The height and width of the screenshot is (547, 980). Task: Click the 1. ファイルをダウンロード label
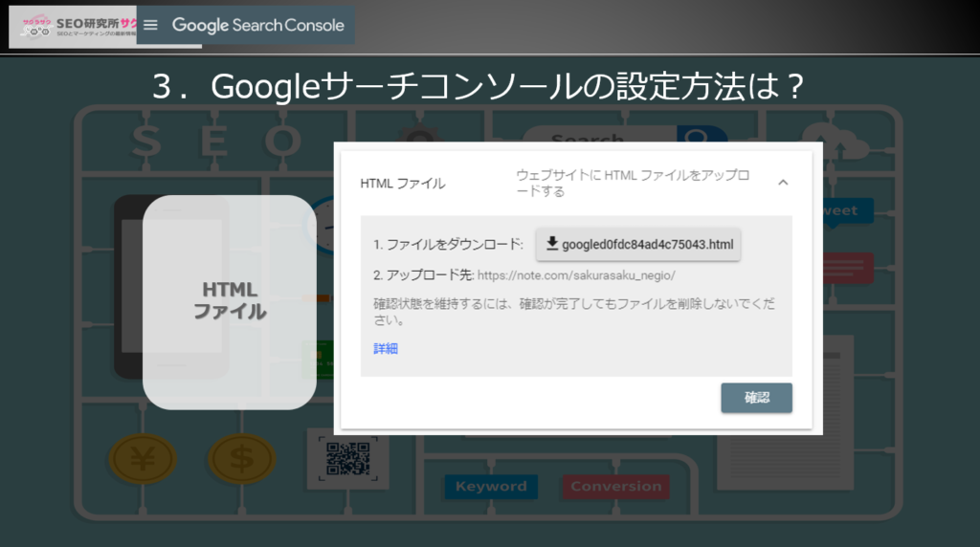(x=448, y=244)
